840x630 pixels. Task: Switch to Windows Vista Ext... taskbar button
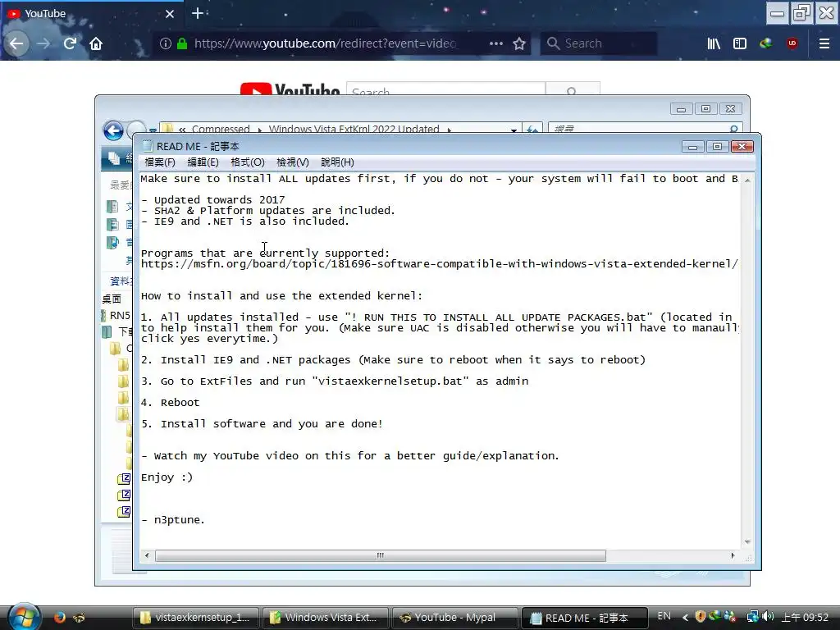click(x=326, y=618)
